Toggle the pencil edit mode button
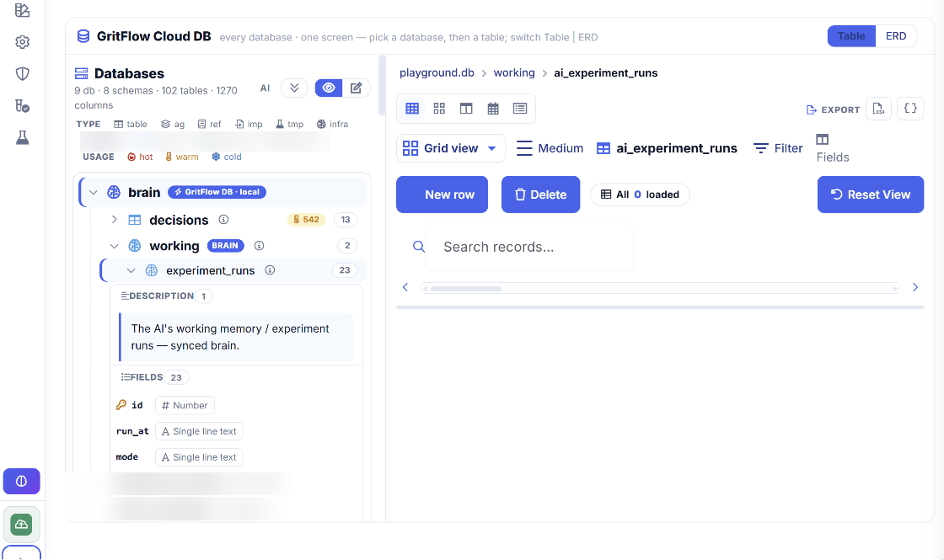 tap(357, 88)
